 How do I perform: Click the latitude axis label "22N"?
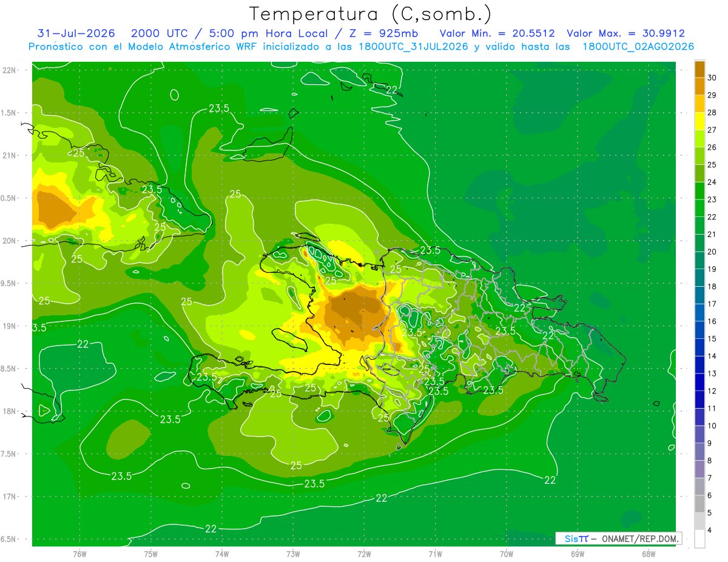pos(10,70)
